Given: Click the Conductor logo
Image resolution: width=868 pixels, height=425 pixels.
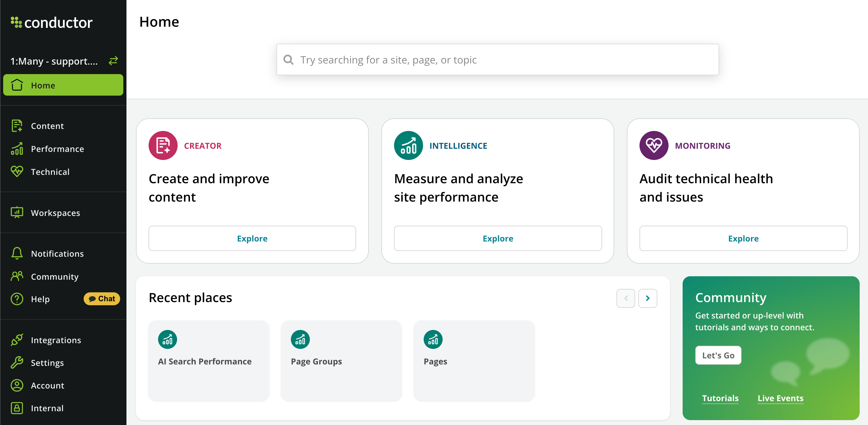Looking at the screenshot, I should (51, 23).
